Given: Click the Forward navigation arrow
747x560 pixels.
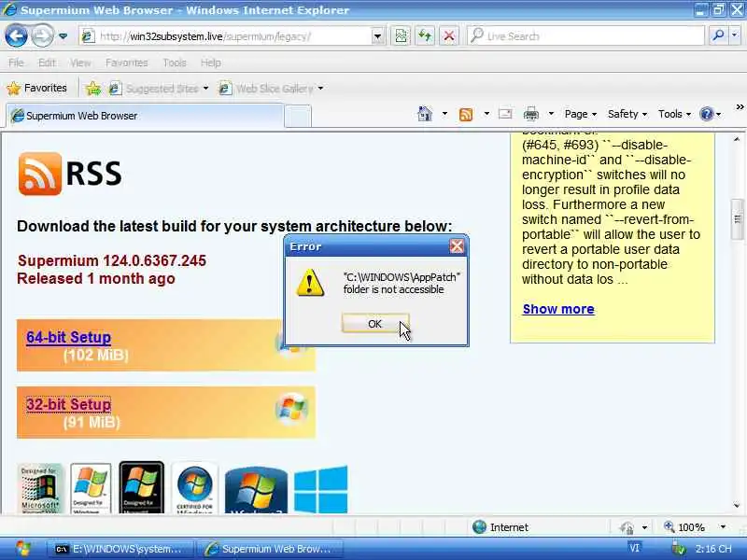Looking at the screenshot, I should click(42, 35).
